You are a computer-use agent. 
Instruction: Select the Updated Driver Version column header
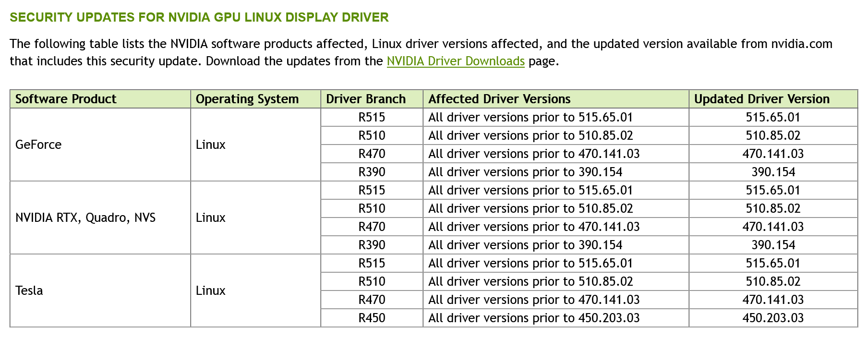pyautogui.click(x=773, y=99)
